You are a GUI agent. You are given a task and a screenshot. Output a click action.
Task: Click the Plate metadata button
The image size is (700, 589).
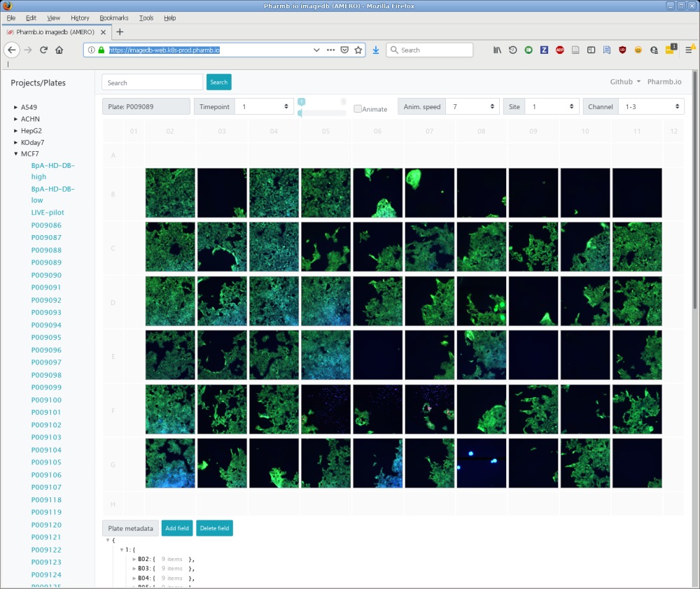coord(130,528)
